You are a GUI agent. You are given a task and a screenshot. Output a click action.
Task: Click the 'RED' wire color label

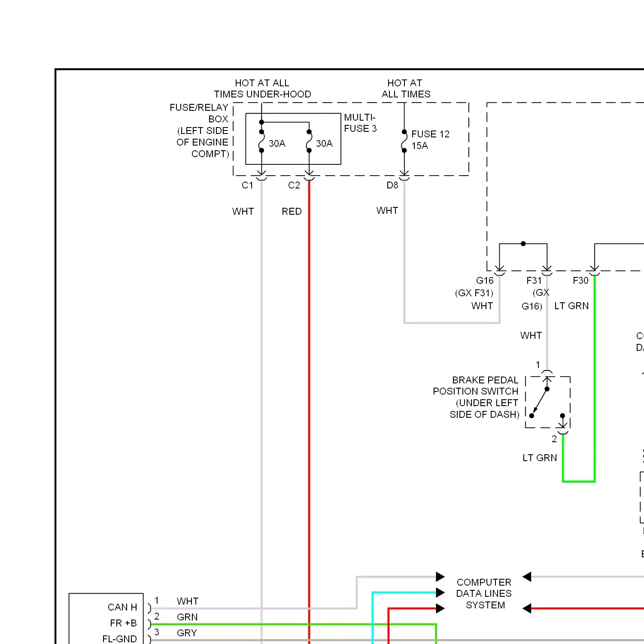coord(292,212)
